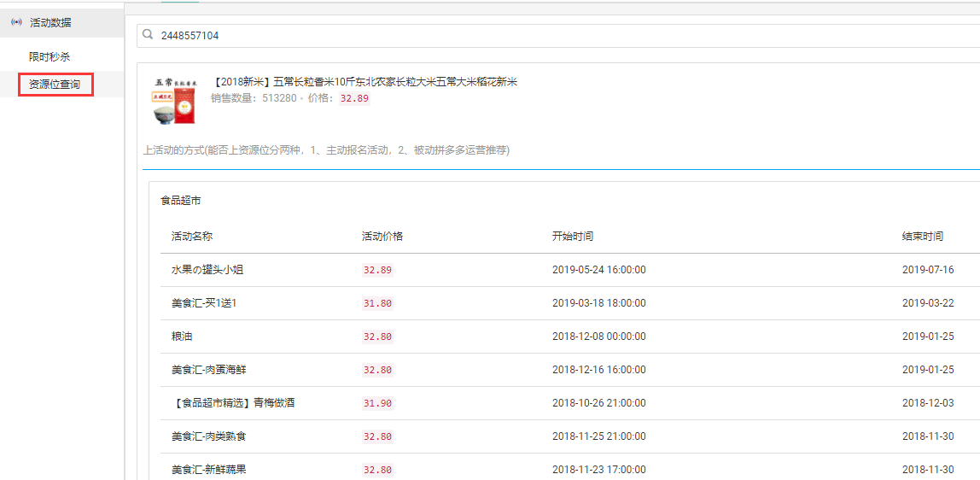Click the 开始时间 column header

coord(573,237)
